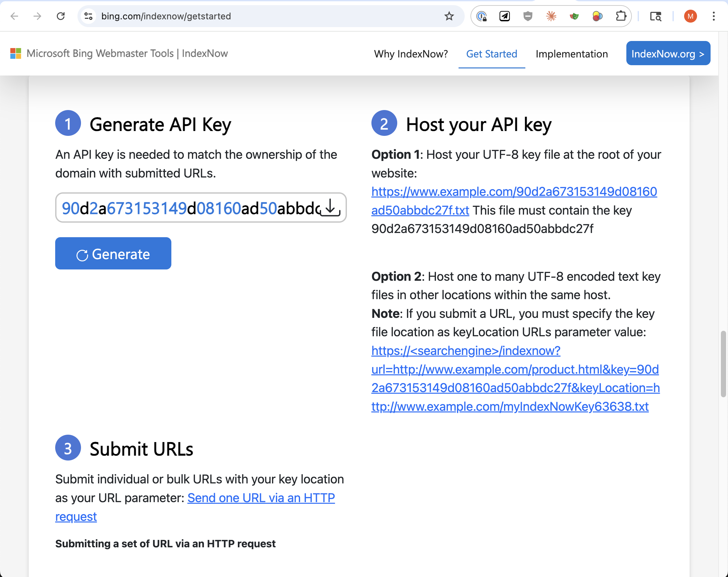728x577 pixels.
Task: Open the Why IndexNow? section
Action: pos(410,54)
